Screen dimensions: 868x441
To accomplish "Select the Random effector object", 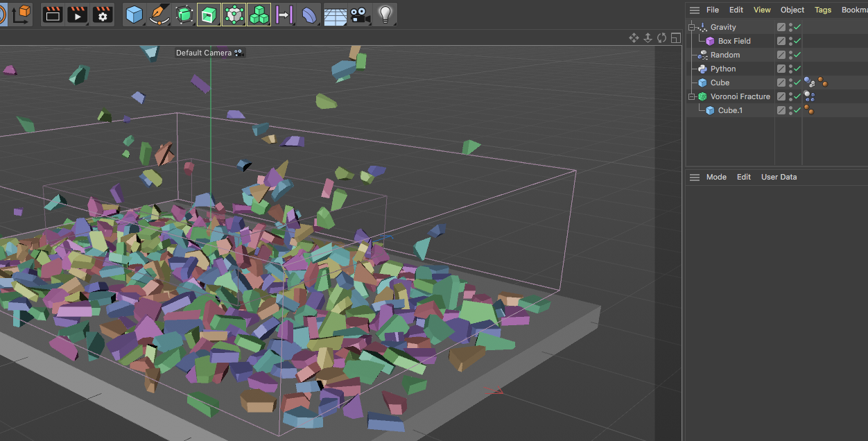I will coord(725,55).
